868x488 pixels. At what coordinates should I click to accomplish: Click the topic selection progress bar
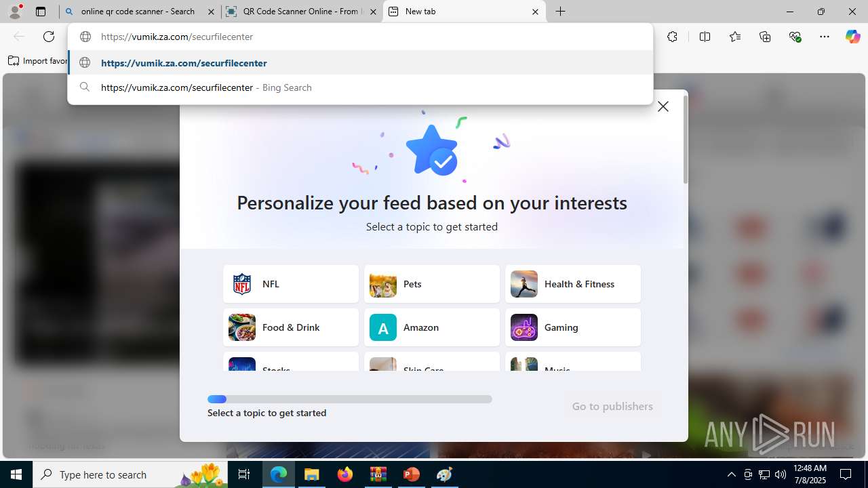(350, 399)
